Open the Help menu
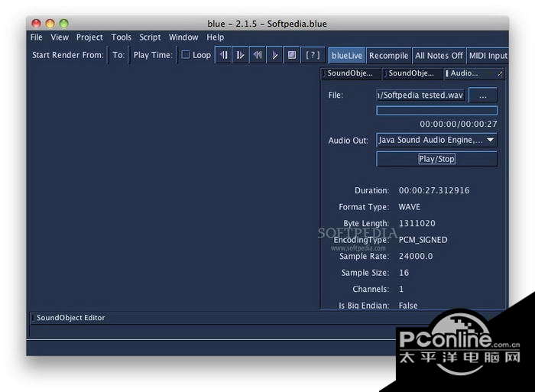This screenshot has width=535, height=392. click(x=215, y=37)
